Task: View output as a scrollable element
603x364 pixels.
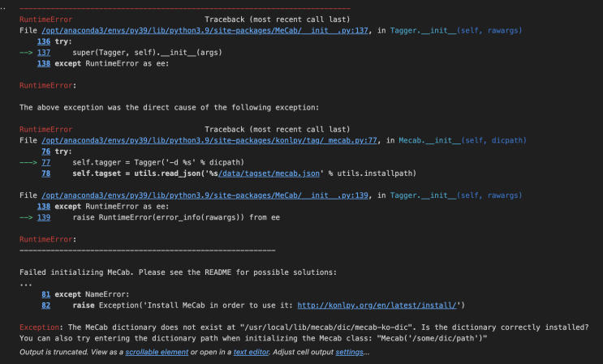Action: pyautogui.click(x=156, y=352)
